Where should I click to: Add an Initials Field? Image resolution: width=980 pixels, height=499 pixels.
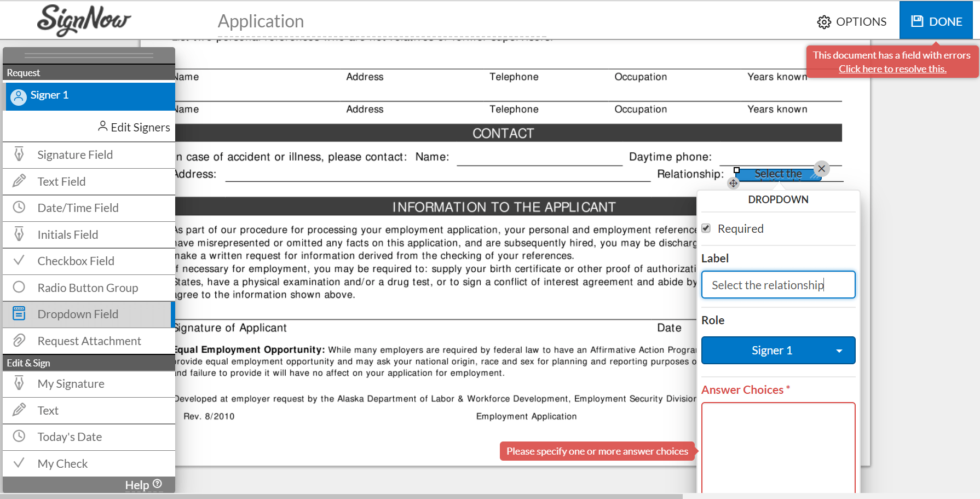[x=89, y=234]
